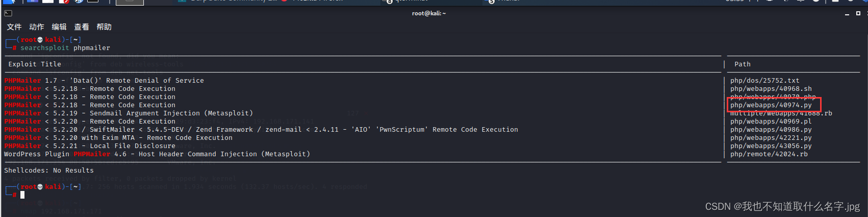Click path php/remote/42024.rb
Viewport: 868px width, 217px height.
pyautogui.click(x=769, y=154)
